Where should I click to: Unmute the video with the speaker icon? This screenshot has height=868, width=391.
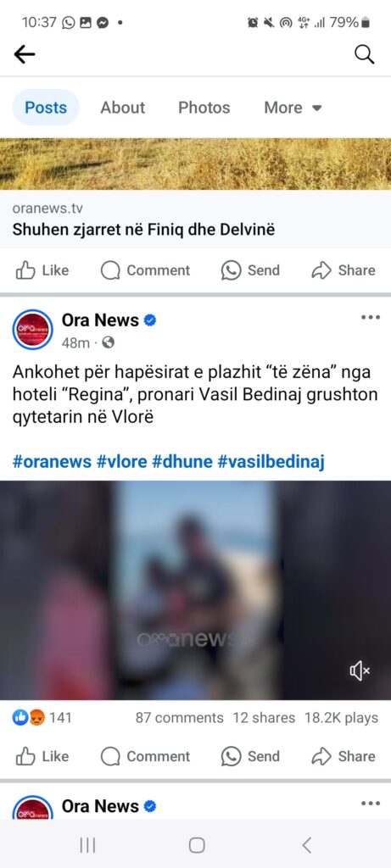point(360,671)
